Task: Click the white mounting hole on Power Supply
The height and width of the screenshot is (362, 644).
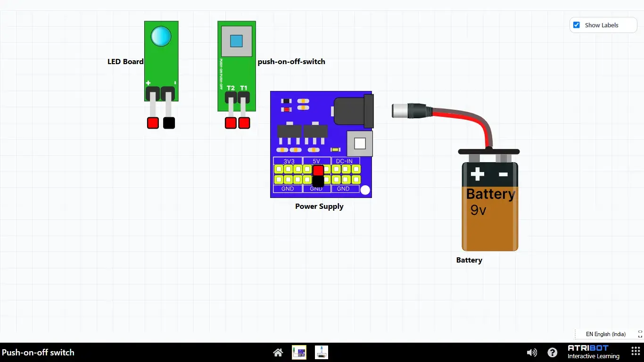Action: coord(365,190)
